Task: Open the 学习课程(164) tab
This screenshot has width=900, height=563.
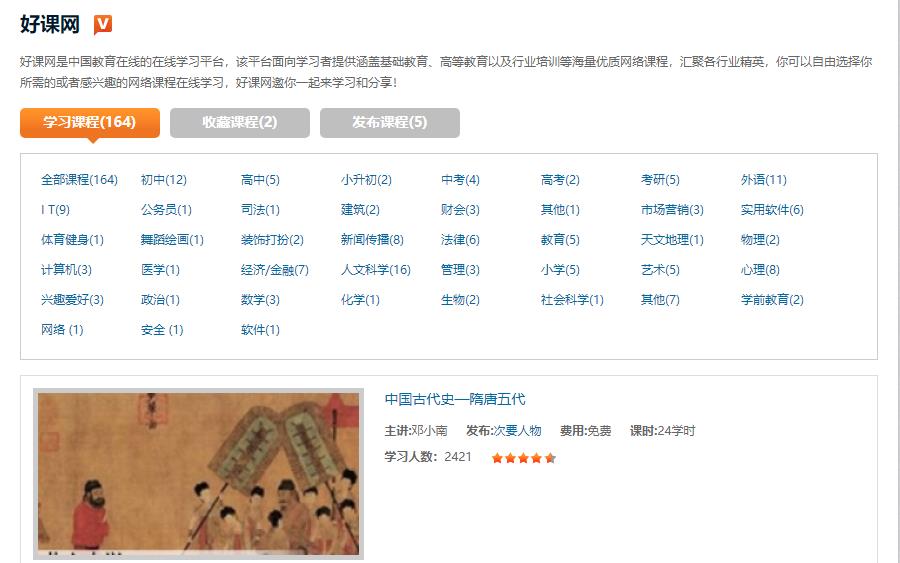Action: [90, 122]
